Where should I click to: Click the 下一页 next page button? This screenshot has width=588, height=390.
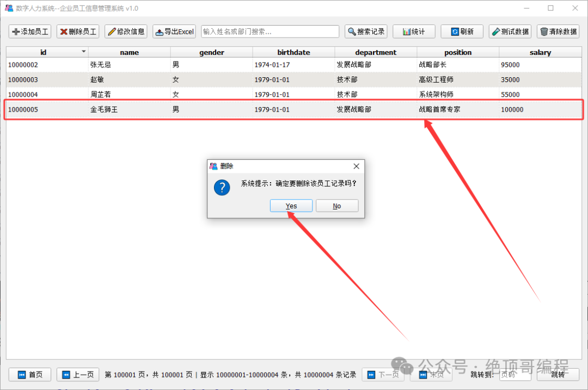coord(383,375)
